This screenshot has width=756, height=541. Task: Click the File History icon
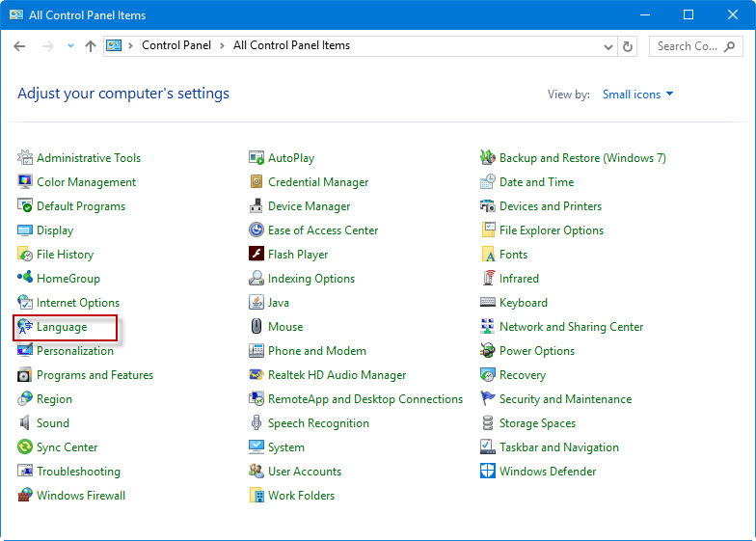coord(25,255)
